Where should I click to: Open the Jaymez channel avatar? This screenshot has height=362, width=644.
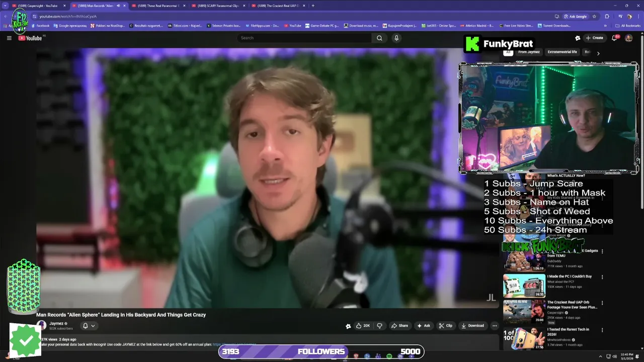click(42, 326)
